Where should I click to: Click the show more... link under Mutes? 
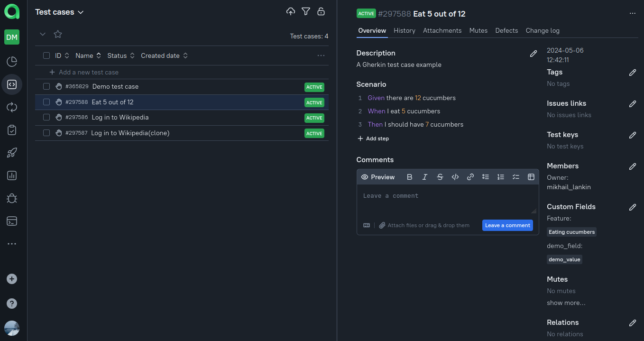click(x=566, y=303)
